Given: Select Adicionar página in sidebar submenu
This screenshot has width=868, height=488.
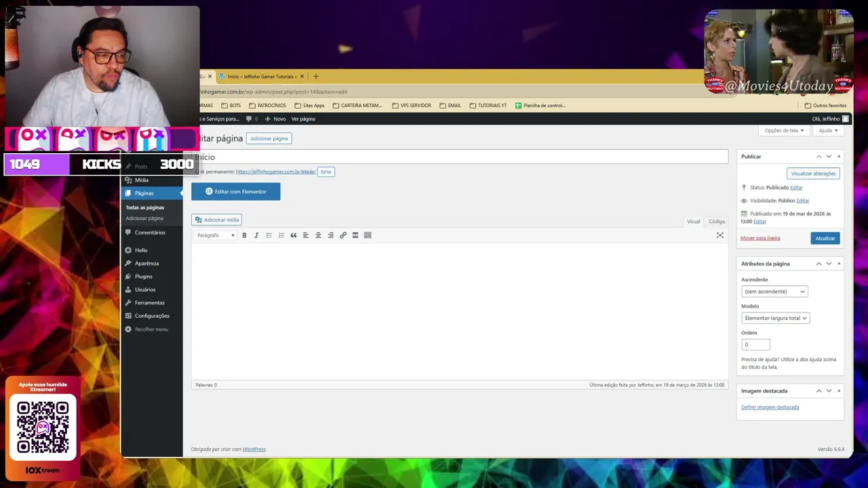Looking at the screenshot, I should 144,218.
